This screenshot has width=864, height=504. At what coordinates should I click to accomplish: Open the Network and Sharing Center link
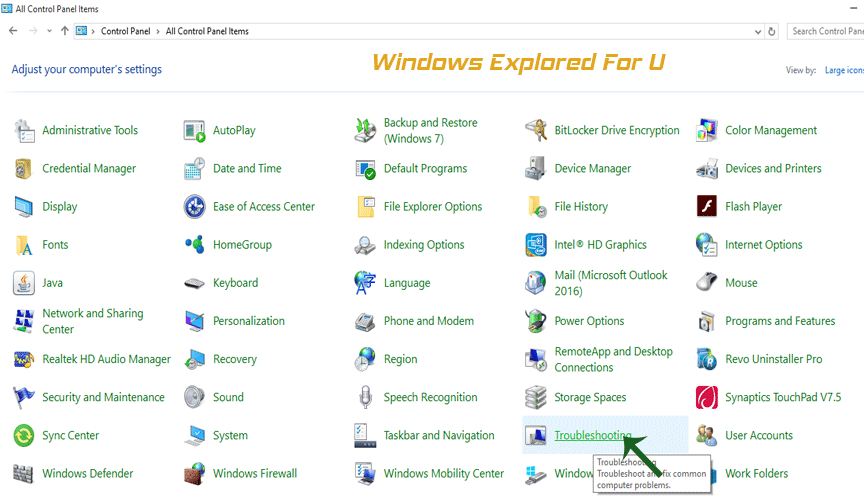click(93, 321)
